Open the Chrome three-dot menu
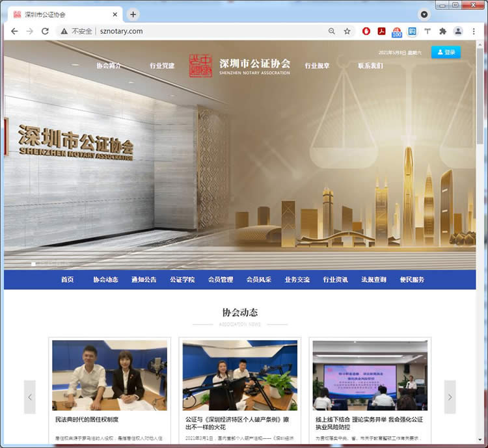488x448 pixels. point(474,31)
